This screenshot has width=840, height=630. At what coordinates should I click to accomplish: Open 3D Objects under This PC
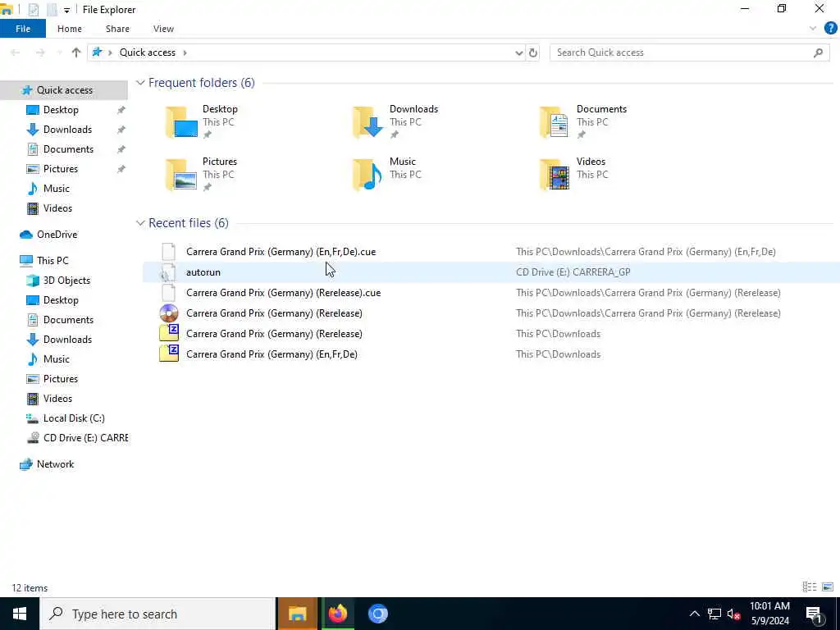click(x=66, y=281)
